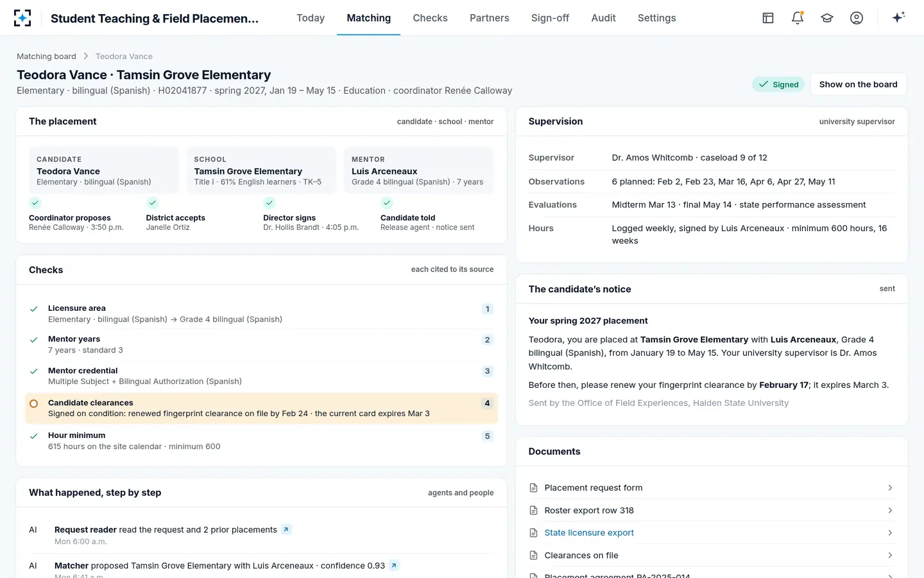Screen dimensions: 924x578
Task: Click 615 hours on the site calendar text
Action: [134, 447]
